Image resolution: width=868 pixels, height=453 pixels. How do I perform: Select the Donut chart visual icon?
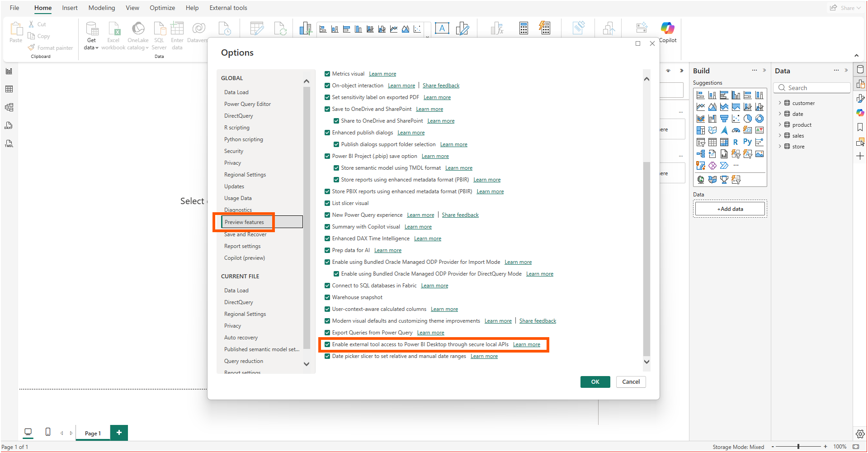[x=759, y=119]
